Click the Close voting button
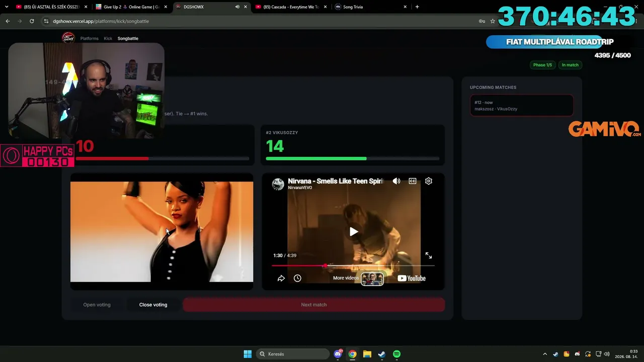This screenshot has height=362, width=644. pyautogui.click(x=153, y=305)
